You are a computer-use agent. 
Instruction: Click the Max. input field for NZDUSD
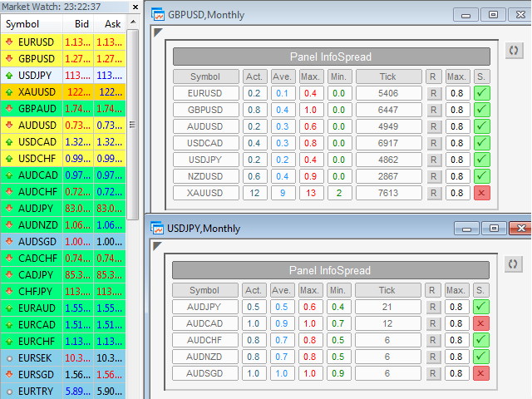(x=456, y=176)
